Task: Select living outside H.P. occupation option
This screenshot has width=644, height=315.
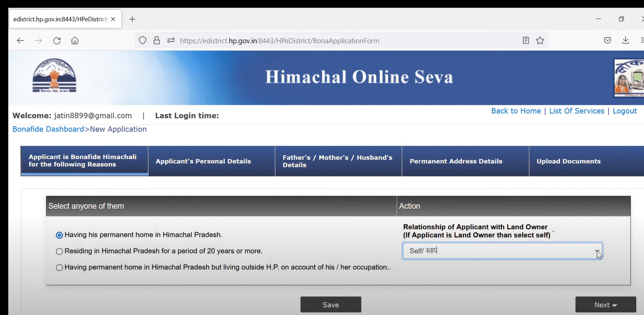Action: [x=59, y=267]
